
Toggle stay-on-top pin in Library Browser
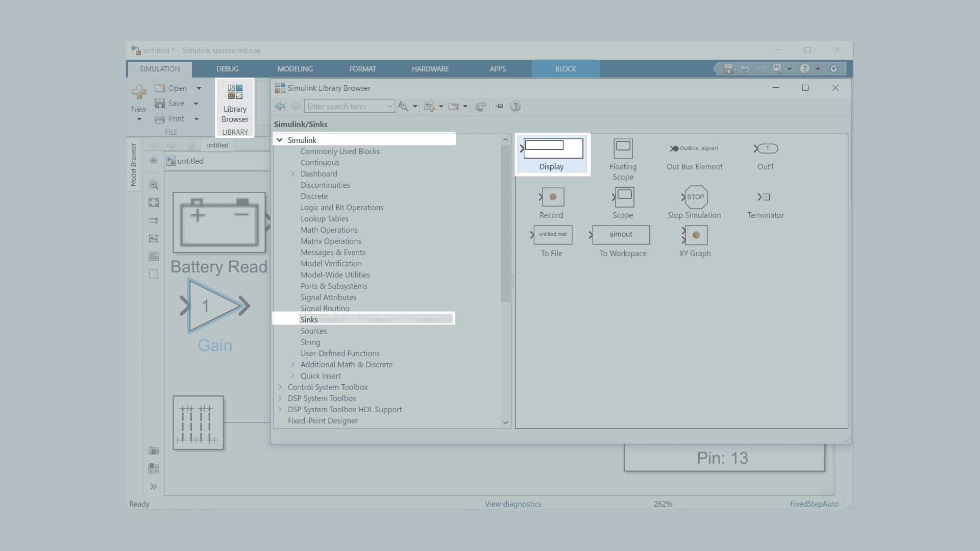pyautogui.click(x=499, y=106)
